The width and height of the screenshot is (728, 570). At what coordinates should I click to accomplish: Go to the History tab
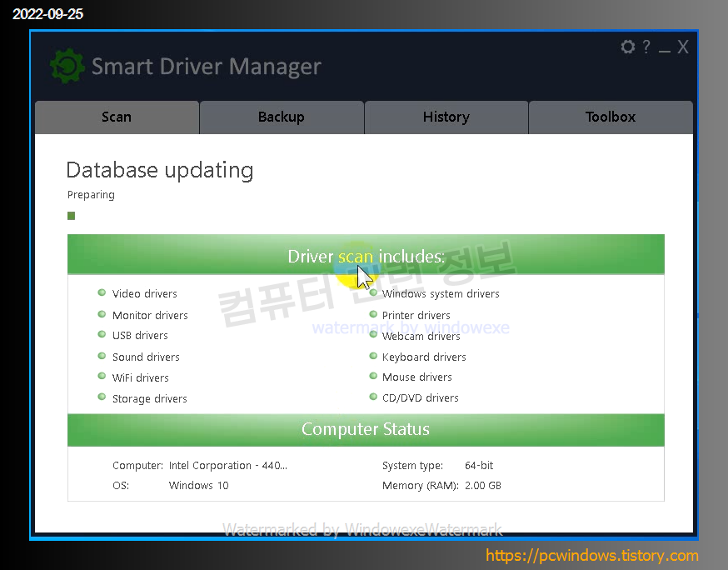(x=446, y=117)
